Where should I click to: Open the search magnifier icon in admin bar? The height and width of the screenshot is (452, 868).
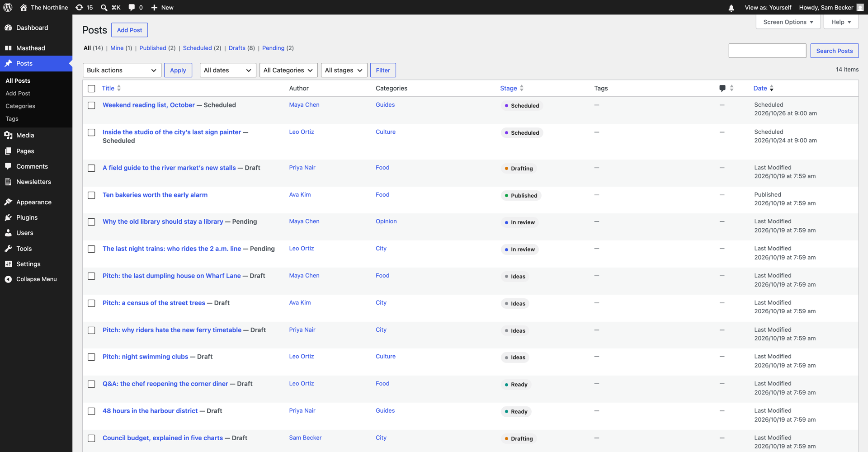(104, 7)
